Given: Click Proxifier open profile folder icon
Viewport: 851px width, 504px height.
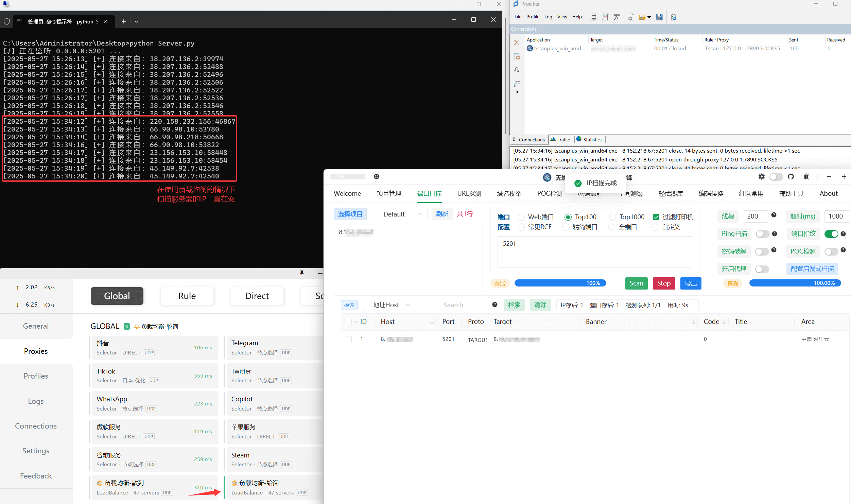Looking at the screenshot, I should (642, 17).
